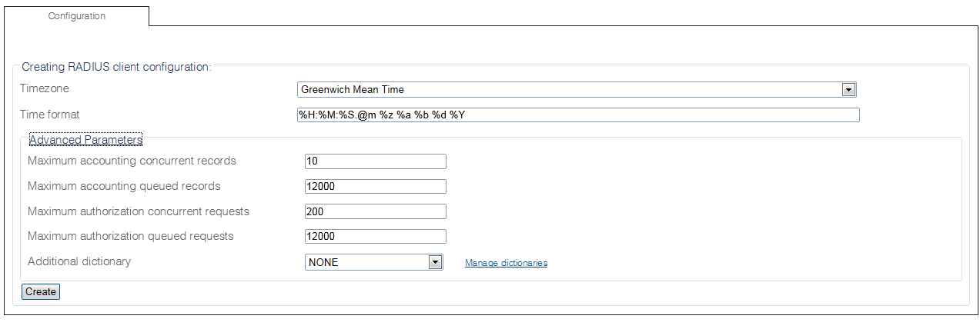Screen dimensions: 980x329
Task: Switch to the Configuration tab
Action: 76,16
